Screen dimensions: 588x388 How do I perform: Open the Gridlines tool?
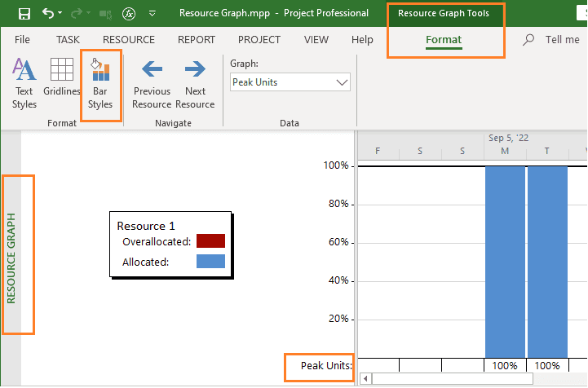[62, 77]
